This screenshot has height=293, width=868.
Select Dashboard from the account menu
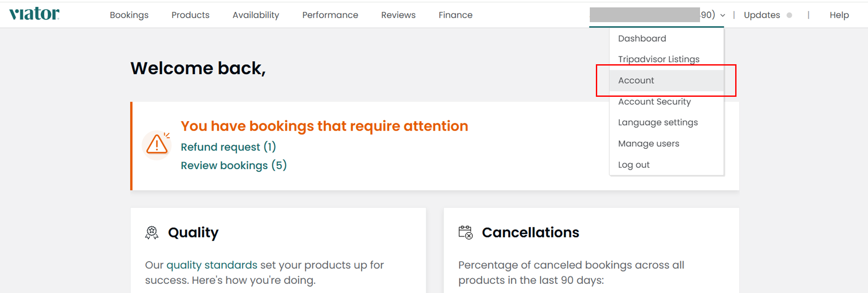pos(642,38)
